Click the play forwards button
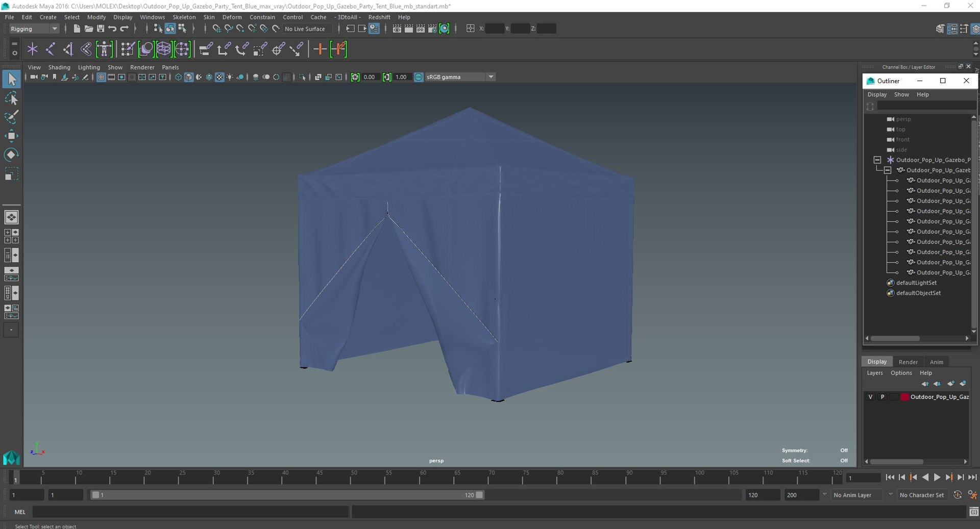Image resolution: width=980 pixels, height=529 pixels. tap(937, 477)
